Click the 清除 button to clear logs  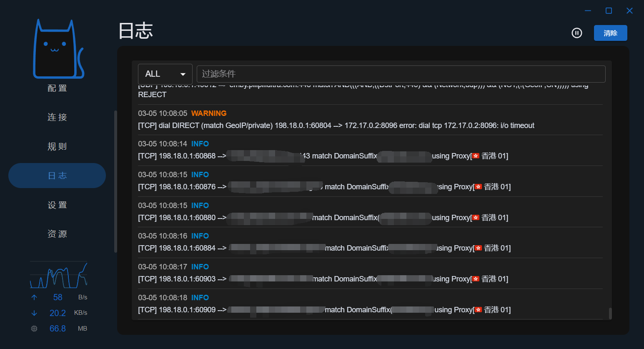pyautogui.click(x=610, y=33)
